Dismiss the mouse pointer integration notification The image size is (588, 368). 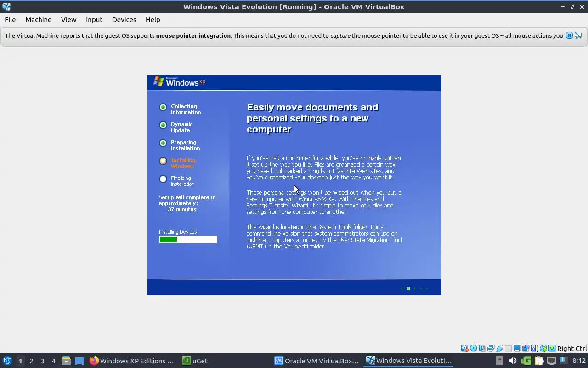coord(569,35)
